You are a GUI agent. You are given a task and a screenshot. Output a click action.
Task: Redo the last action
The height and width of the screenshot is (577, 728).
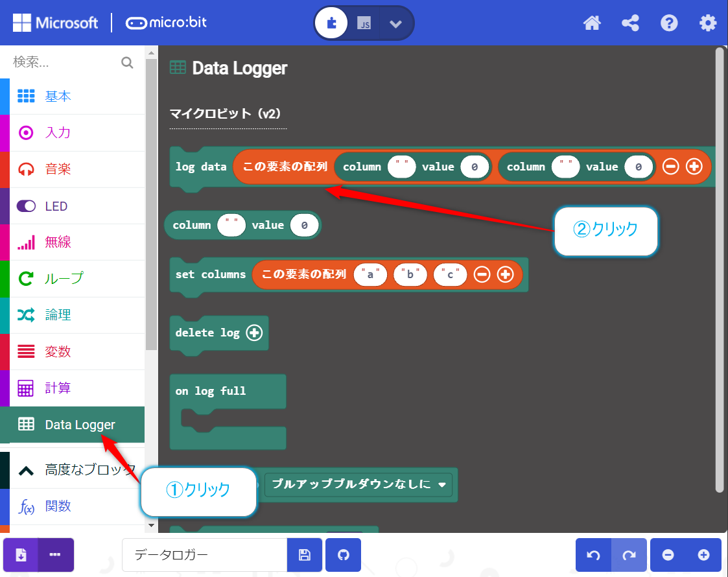click(x=629, y=555)
